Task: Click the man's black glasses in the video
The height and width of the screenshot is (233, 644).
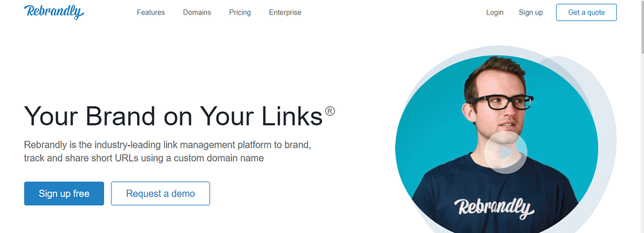Action: [x=502, y=102]
